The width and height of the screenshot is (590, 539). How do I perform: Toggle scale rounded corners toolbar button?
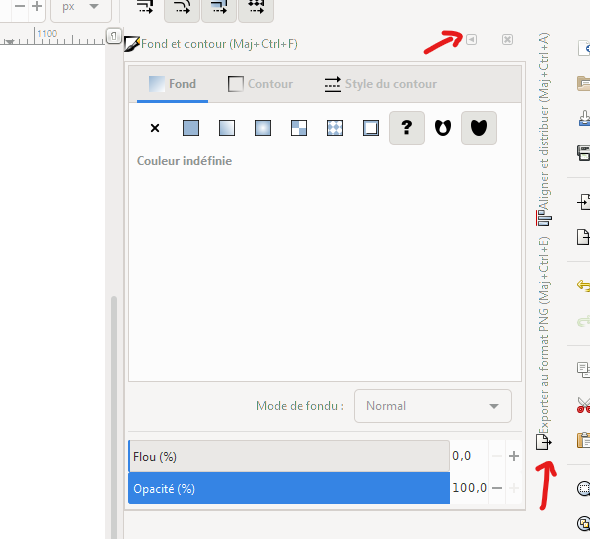[182, 7]
